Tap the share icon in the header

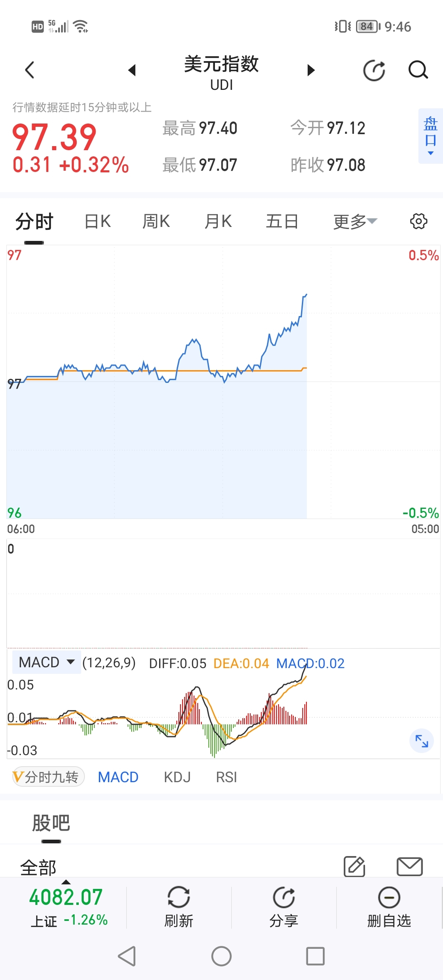point(374,70)
